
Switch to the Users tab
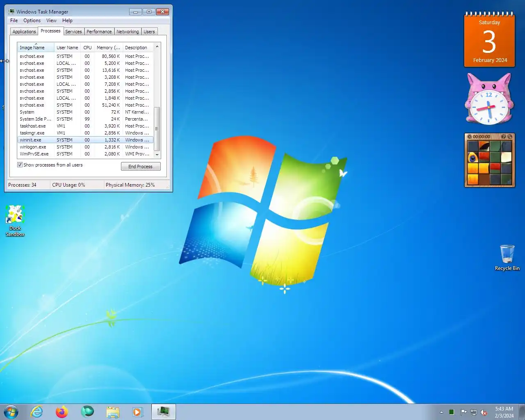(x=149, y=32)
